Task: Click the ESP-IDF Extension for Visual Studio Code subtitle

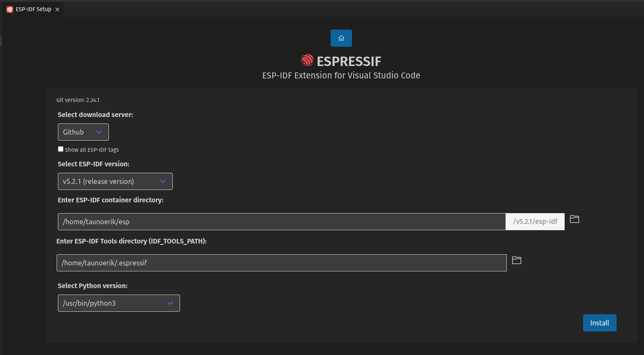Action: tap(341, 75)
